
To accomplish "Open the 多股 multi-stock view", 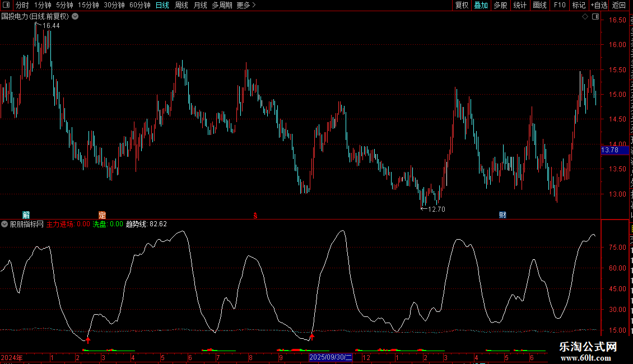I will (x=500, y=5).
